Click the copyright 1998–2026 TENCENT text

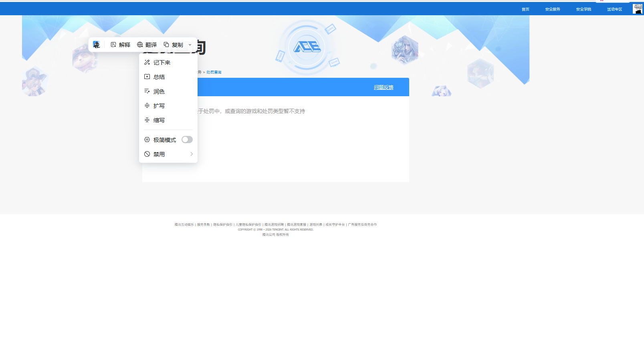pos(276,230)
